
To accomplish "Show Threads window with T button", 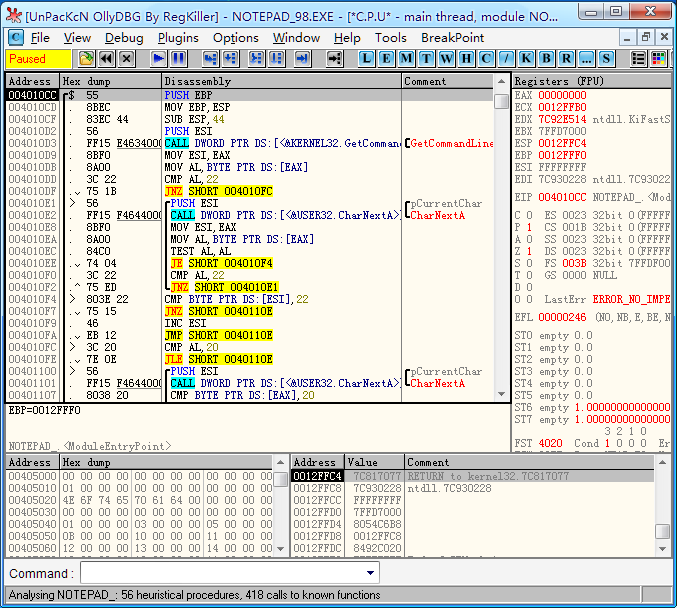I will click(426, 59).
